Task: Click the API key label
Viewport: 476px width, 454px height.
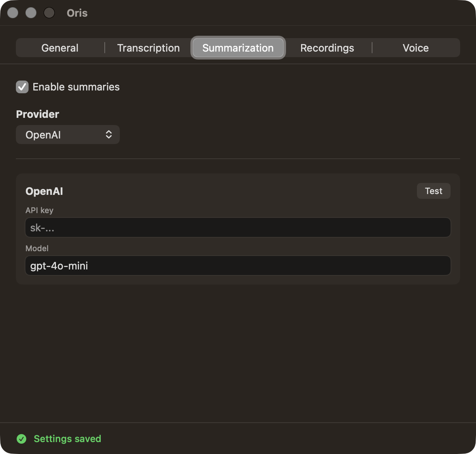Action: [39, 210]
